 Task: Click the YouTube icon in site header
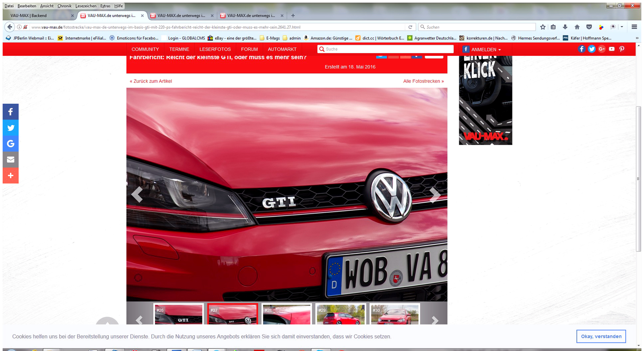click(x=611, y=49)
